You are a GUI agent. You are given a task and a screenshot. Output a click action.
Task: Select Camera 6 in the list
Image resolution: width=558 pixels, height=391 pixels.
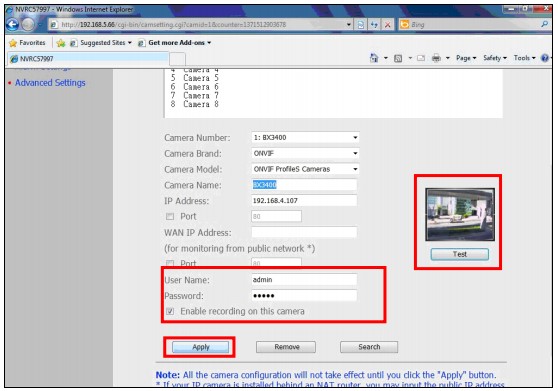click(194, 87)
